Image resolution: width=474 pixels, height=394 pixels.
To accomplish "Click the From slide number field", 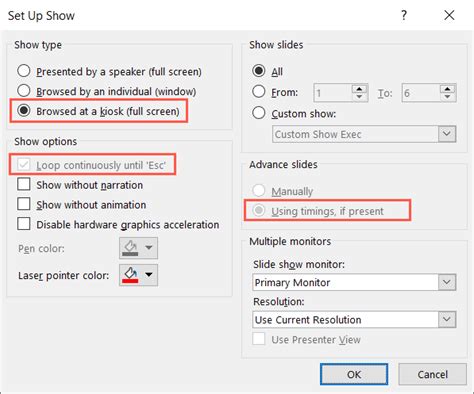I will pos(332,93).
